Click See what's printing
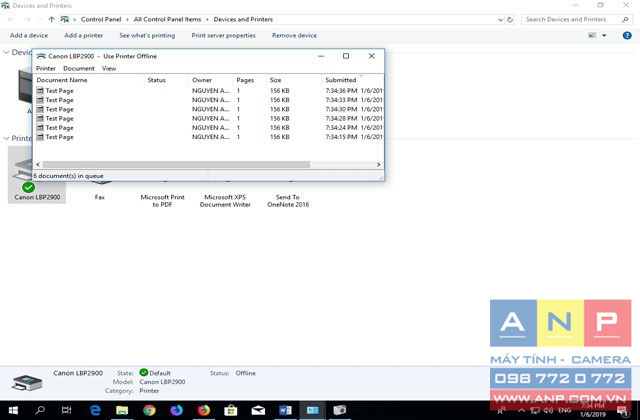 coord(147,36)
